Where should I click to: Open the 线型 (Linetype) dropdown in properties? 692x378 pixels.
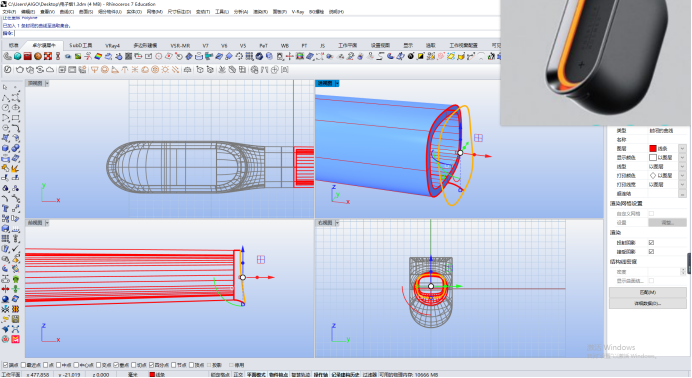click(682, 167)
